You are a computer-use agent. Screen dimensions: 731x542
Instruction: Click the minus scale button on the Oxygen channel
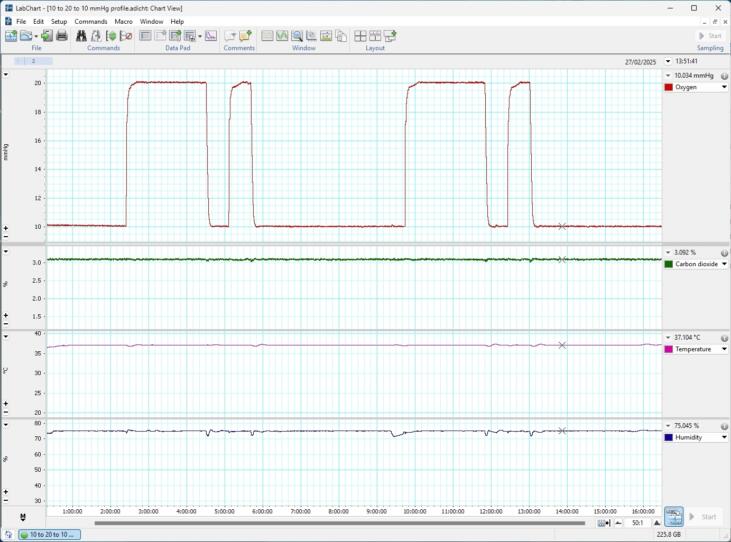pyautogui.click(x=6, y=237)
